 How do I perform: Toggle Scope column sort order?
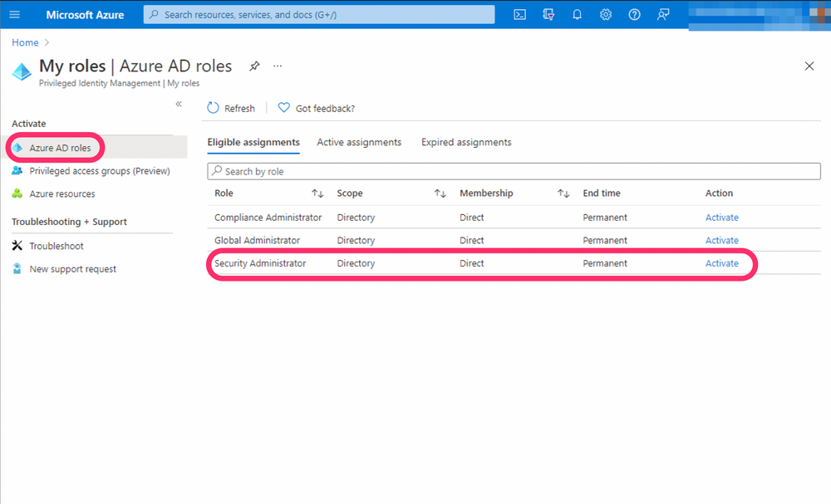pos(440,193)
